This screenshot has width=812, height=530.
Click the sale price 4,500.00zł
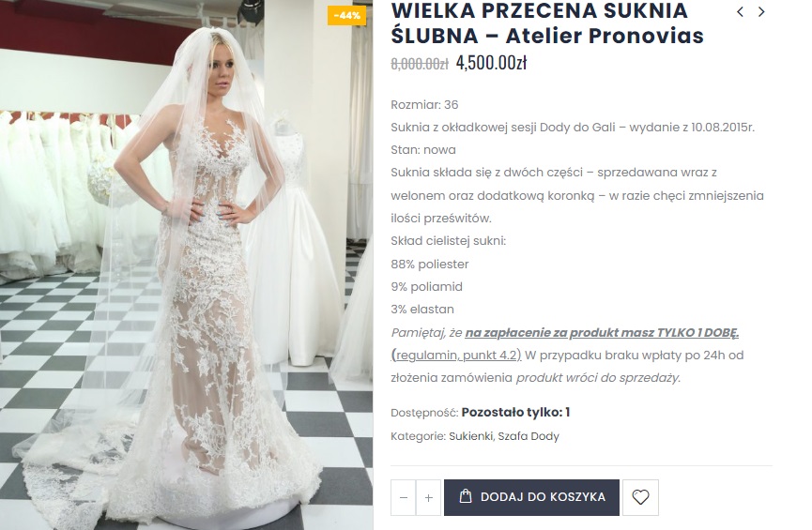[491, 63]
